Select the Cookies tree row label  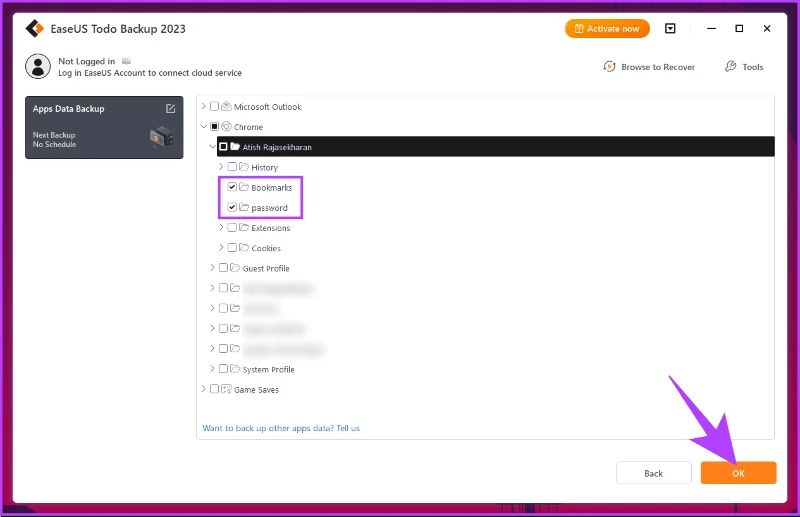(x=266, y=249)
